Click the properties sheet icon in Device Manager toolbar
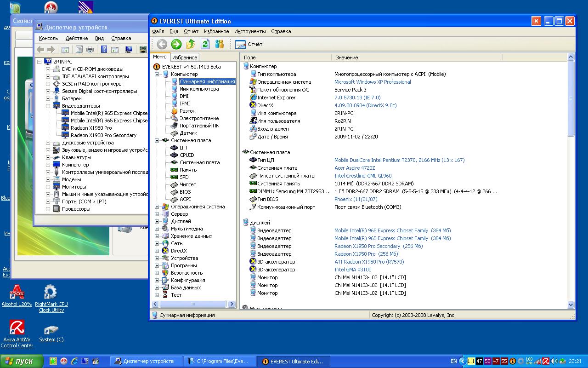 [x=79, y=50]
